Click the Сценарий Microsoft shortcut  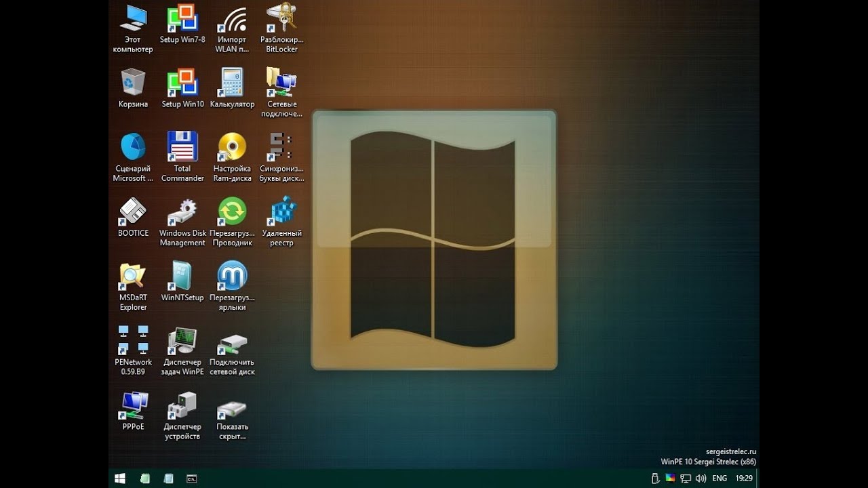pyautogui.click(x=133, y=157)
